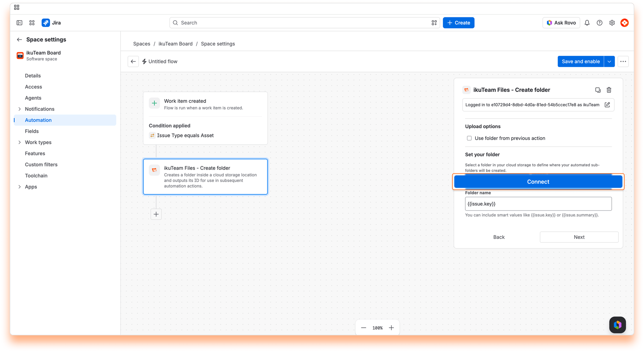Open Space settings breadcrumb link
Screen dimensions: 644x352
218,44
